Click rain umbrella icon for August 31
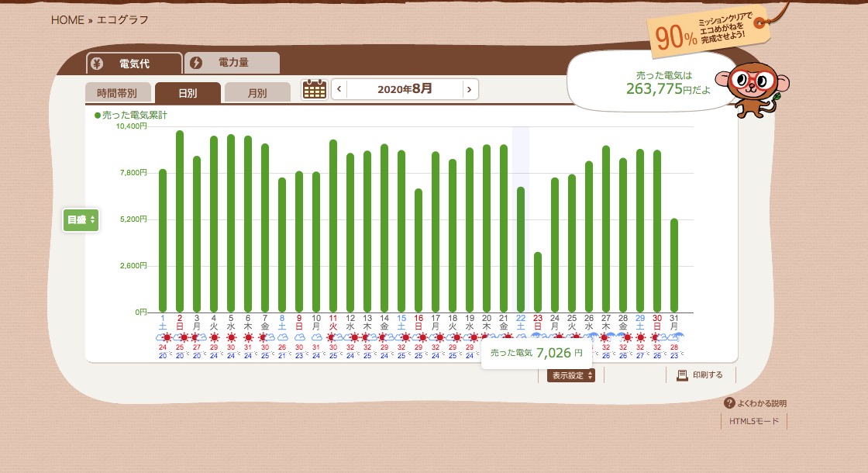This screenshot has height=473, width=868. coord(675,337)
